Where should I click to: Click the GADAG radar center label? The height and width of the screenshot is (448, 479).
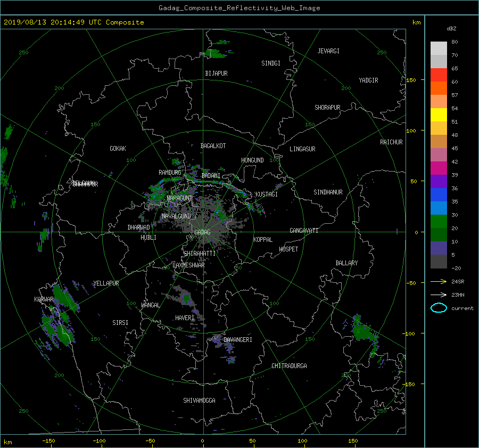(202, 232)
